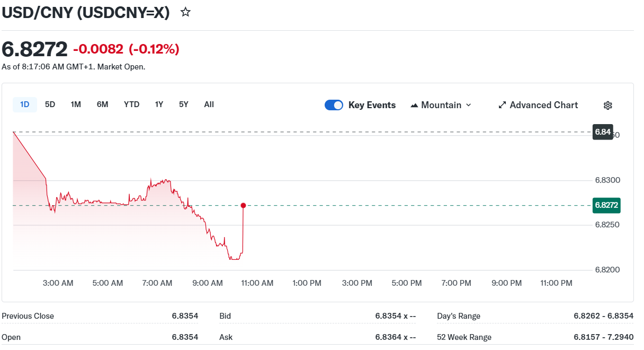
Task: Expand the Mountain chart type dropdown chevron
Action: [x=468, y=105]
